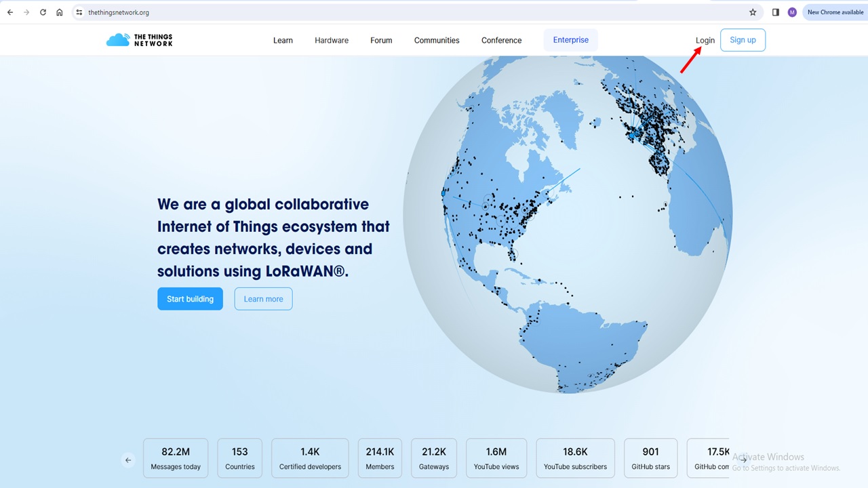
Task: Click the browser back arrow
Action: [9, 12]
